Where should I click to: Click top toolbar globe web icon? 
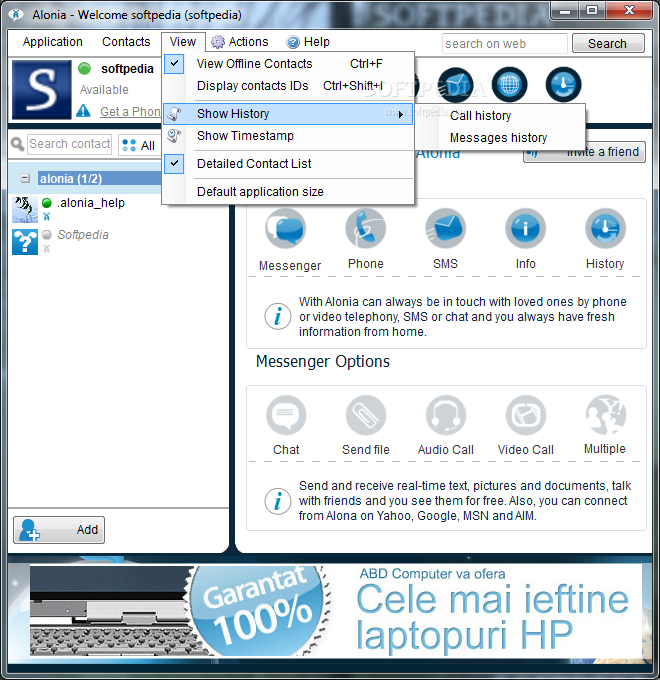pos(510,85)
